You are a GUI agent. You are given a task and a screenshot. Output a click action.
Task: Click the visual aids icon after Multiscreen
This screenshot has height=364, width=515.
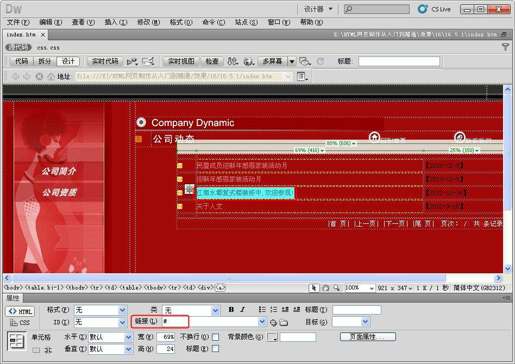[305, 61]
